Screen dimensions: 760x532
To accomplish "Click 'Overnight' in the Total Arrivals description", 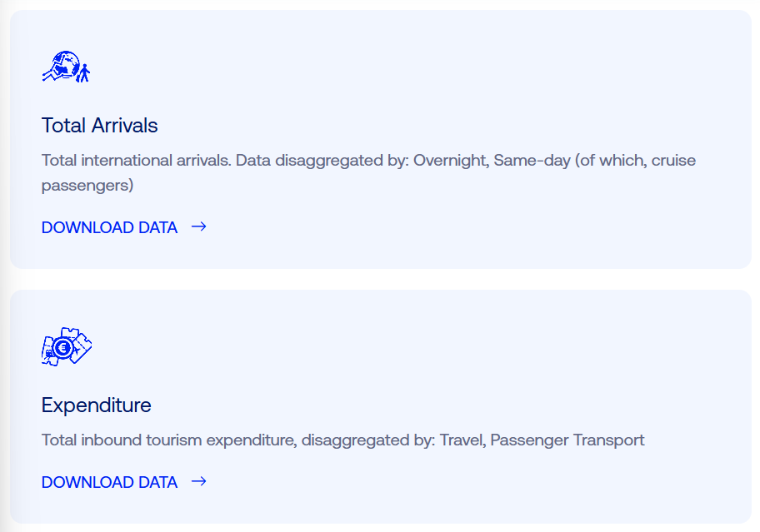I will [x=450, y=160].
